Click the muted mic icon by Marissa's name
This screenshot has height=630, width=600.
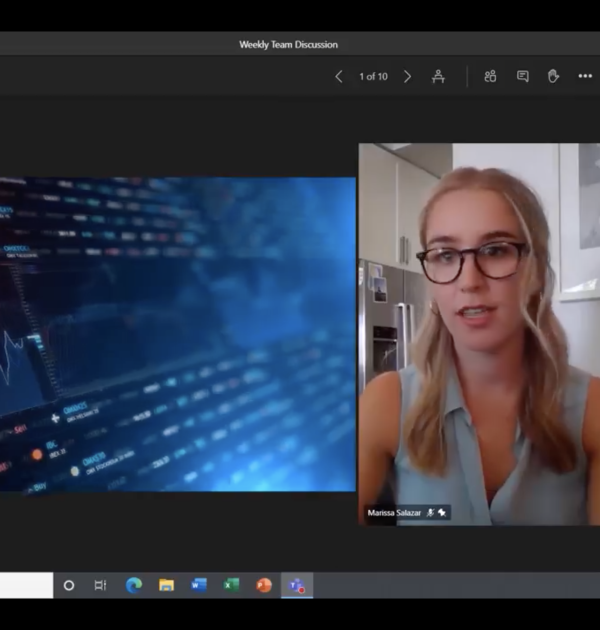click(431, 513)
